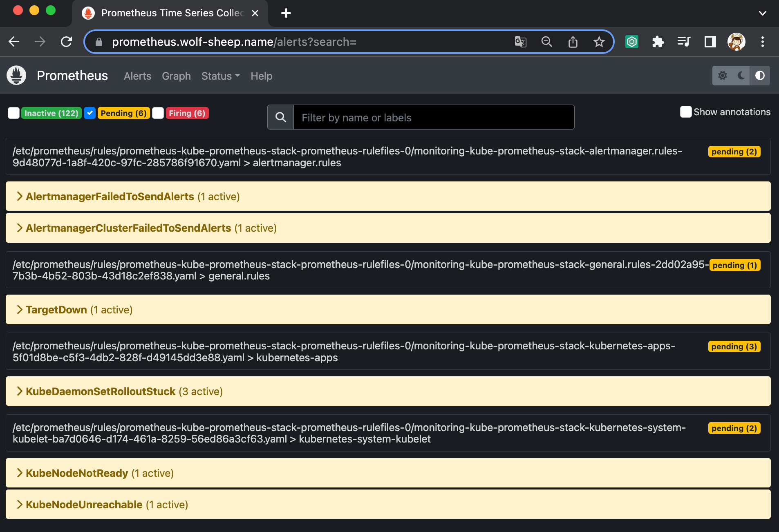Enable Show annotations checkbox

pos(686,112)
